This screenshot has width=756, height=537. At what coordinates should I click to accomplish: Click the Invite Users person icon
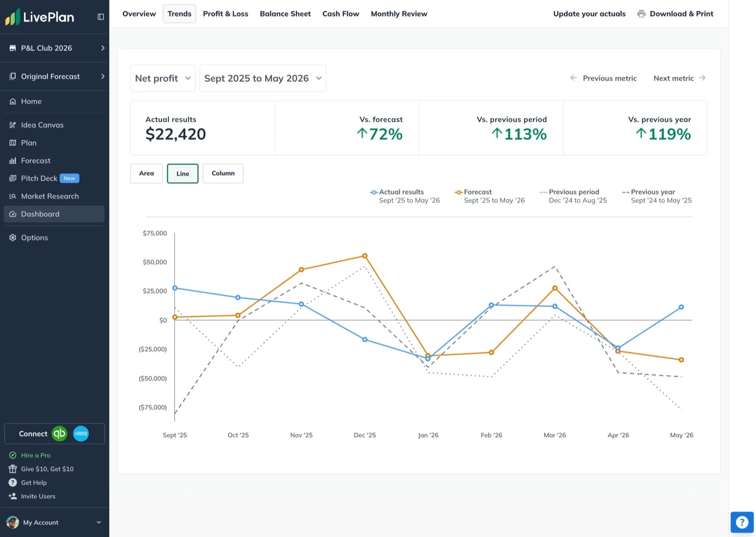pyautogui.click(x=13, y=496)
